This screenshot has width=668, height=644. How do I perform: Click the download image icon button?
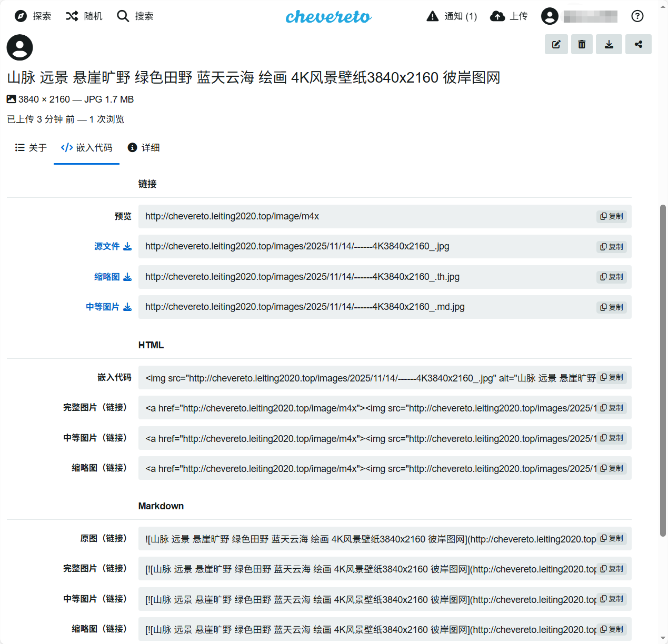609,44
